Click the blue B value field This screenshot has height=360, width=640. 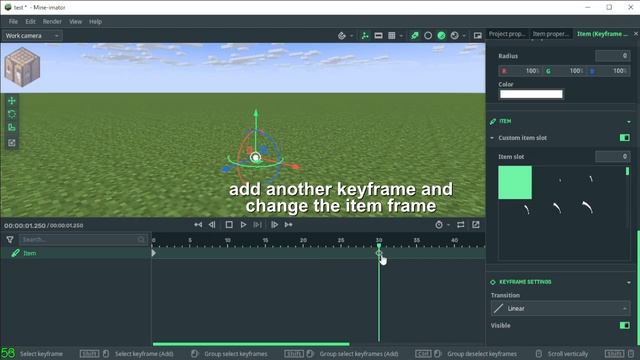pos(608,71)
